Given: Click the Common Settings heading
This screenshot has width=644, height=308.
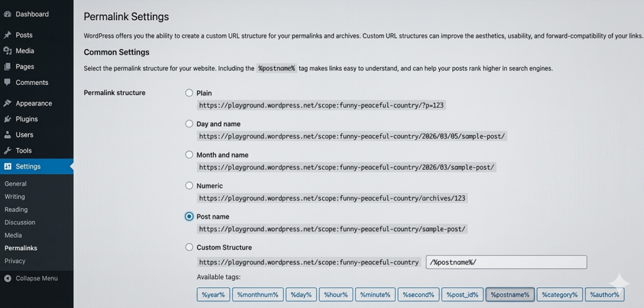Looking at the screenshot, I should 116,52.
